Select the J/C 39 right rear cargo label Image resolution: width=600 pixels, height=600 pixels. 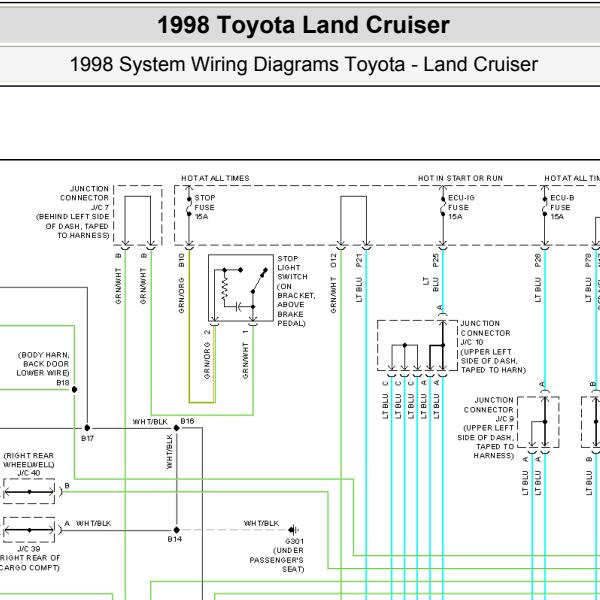point(29,558)
